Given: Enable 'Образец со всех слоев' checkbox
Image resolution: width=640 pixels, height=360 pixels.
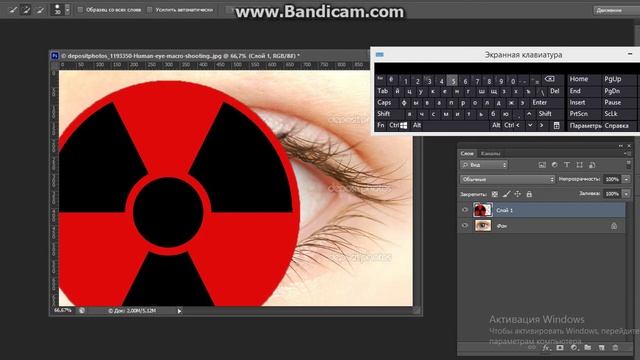Looking at the screenshot, I should pos(80,9).
